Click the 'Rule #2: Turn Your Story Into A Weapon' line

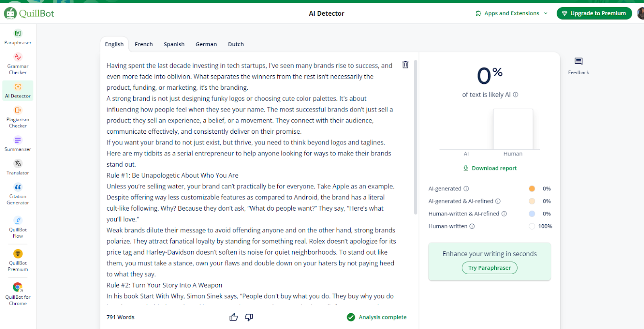coord(164,285)
